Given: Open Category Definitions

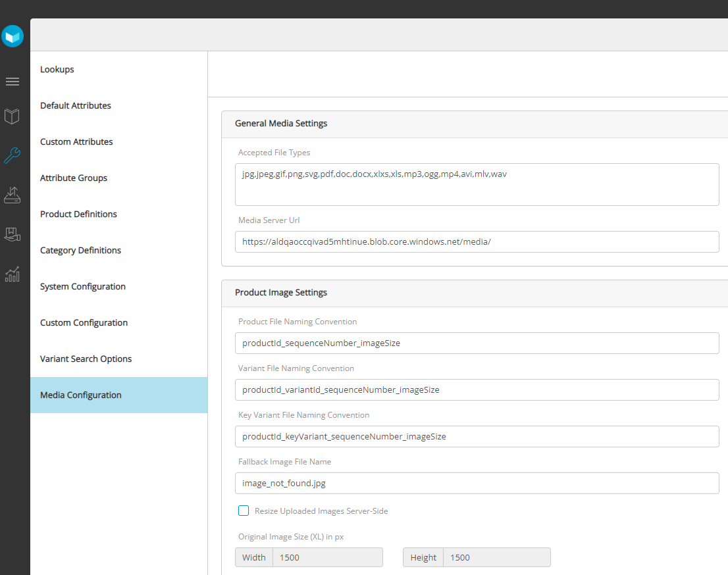Looking at the screenshot, I should coord(80,250).
